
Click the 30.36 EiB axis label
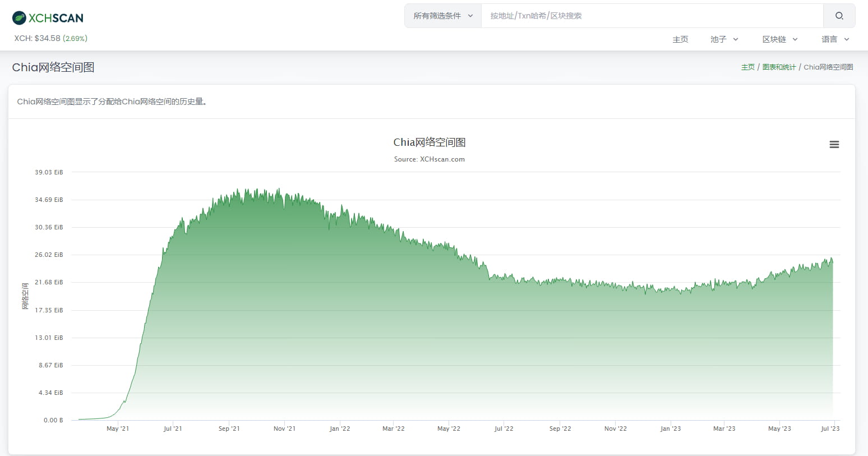pyautogui.click(x=49, y=227)
